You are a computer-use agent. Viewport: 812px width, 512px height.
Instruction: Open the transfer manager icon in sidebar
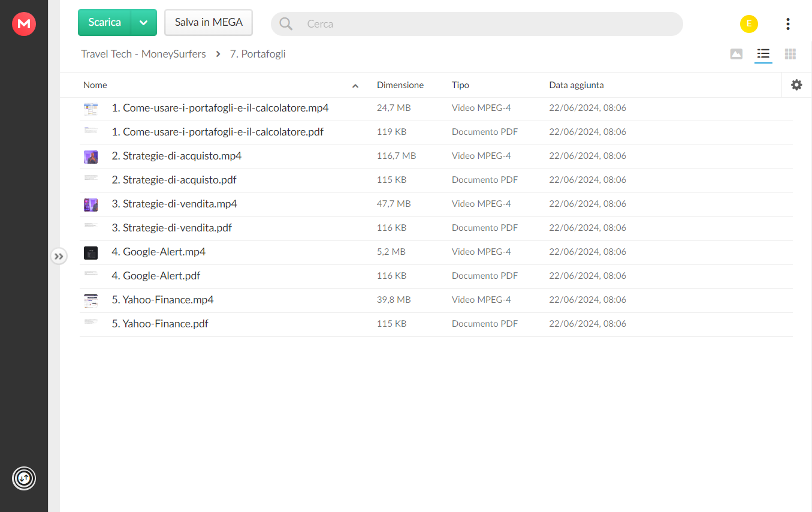[x=24, y=478]
